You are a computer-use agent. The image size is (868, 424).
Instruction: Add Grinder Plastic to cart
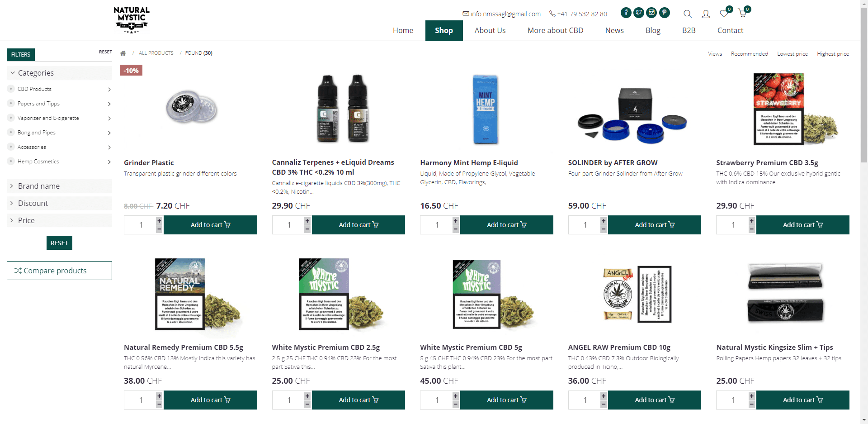[210, 225]
